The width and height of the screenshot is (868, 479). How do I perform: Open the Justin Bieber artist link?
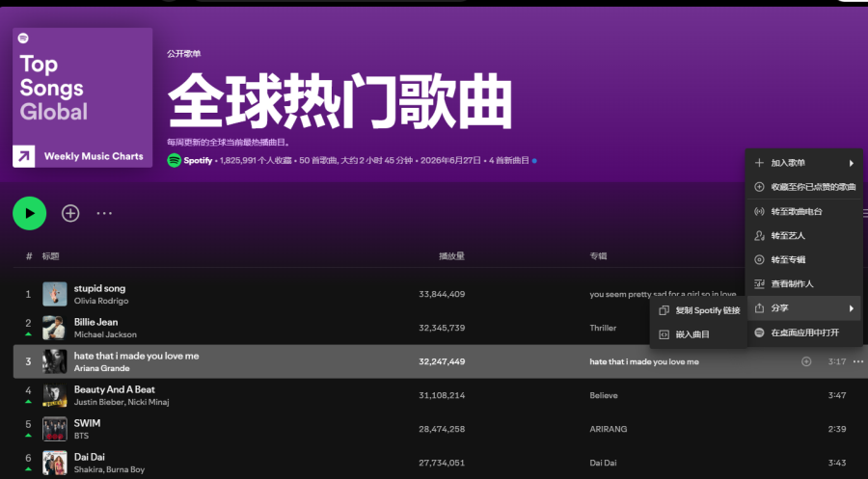[99, 402]
